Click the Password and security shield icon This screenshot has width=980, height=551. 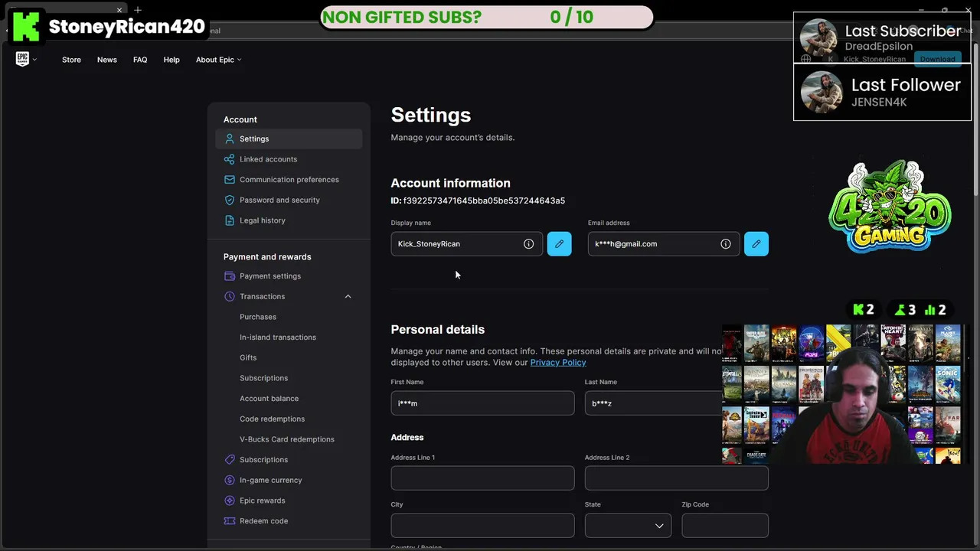pos(229,200)
